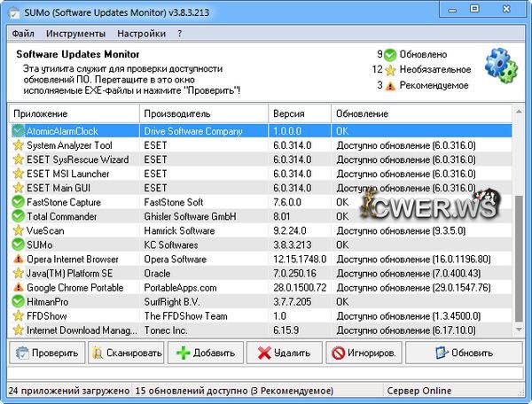Click the warning icon beside Opera Internet Browser
Image resolution: width=532 pixels, height=404 pixels.
18,259
